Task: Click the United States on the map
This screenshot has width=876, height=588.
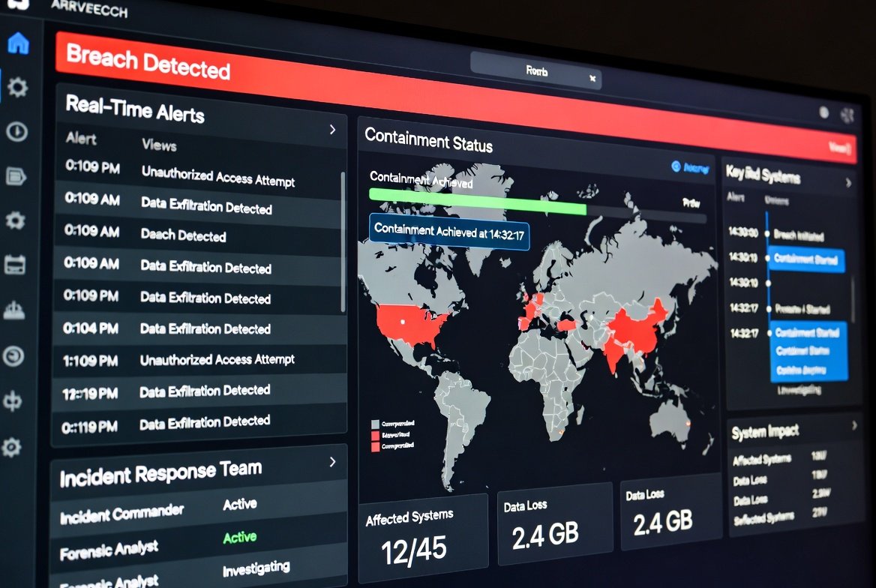Action: 412,325
